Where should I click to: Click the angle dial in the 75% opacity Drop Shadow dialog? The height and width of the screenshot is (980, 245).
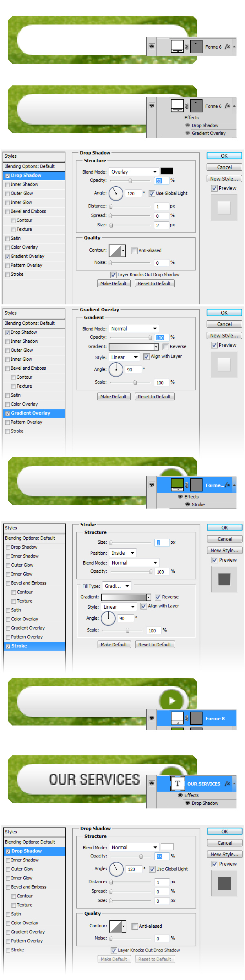(116, 869)
